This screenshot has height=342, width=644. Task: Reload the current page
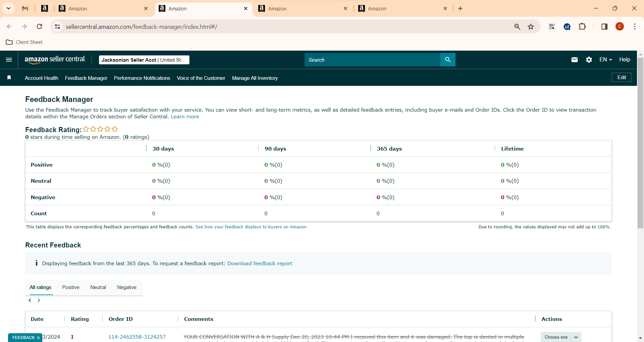pos(39,26)
